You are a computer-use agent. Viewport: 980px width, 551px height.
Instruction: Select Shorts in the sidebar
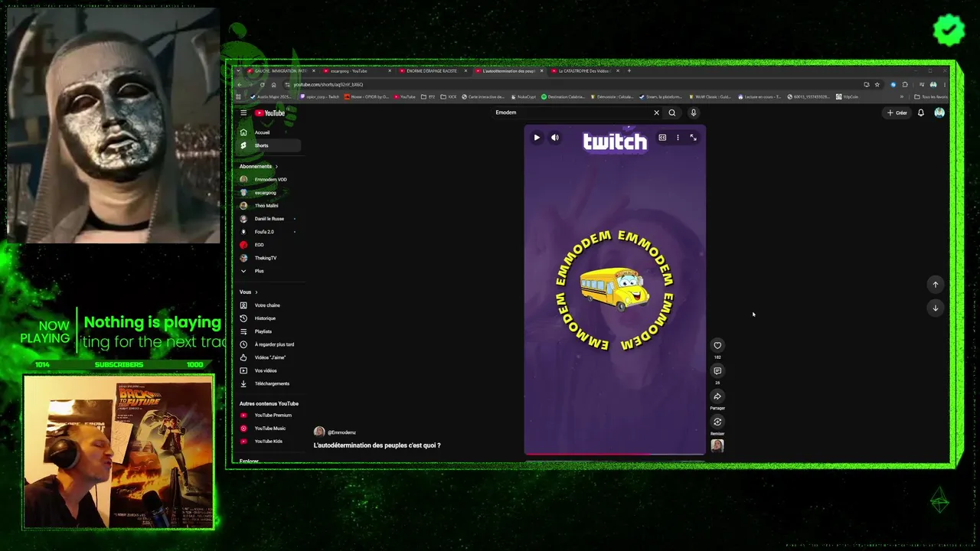[269, 145]
